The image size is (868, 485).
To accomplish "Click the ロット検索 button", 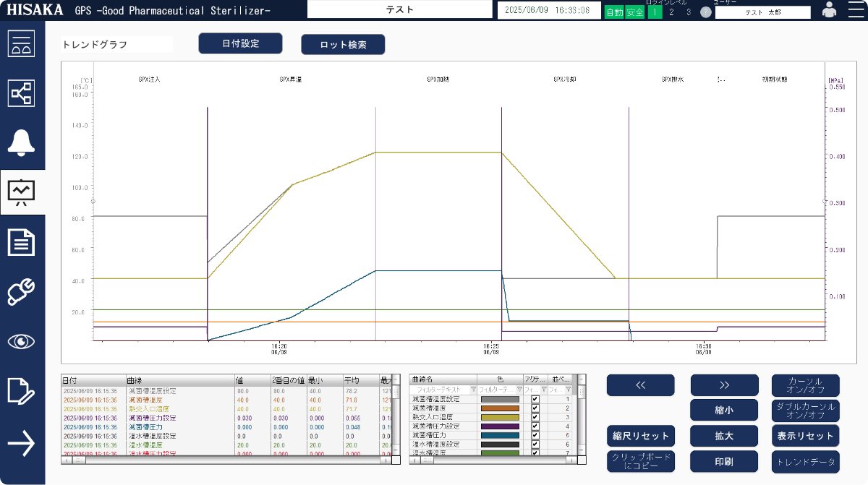I will point(343,44).
